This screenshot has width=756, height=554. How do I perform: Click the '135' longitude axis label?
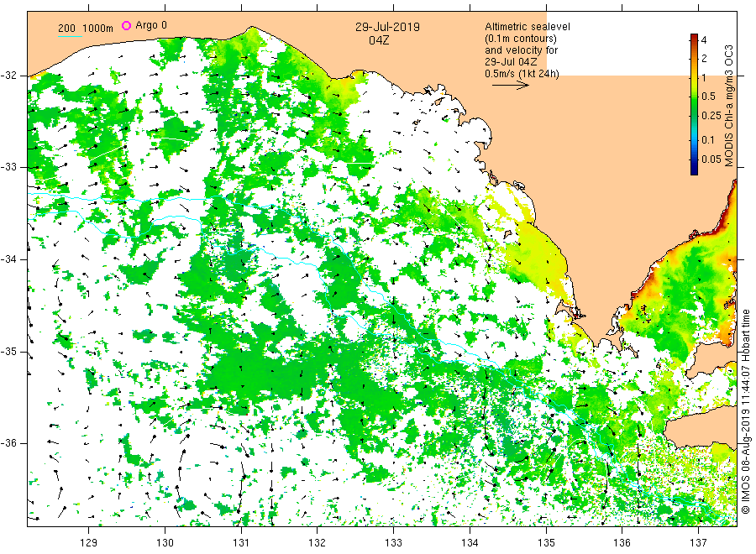click(546, 543)
